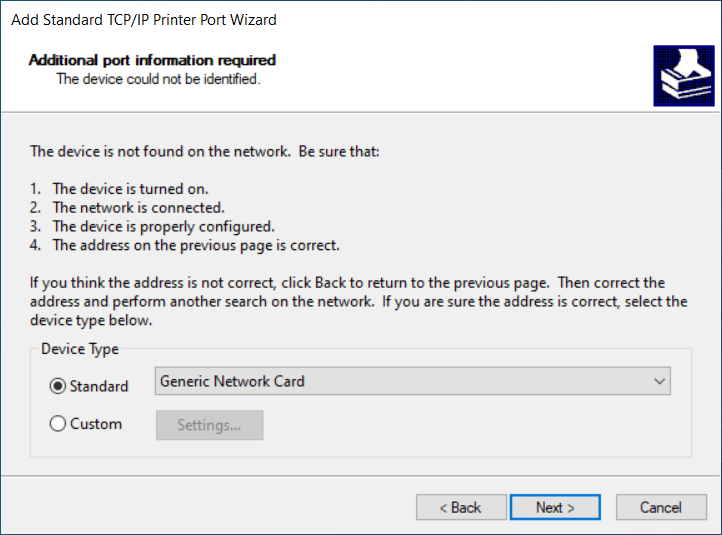Choose the Custom device type option
Image resolution: width=722 pixels, height=535 pixels.
click(x=58, y=424)
